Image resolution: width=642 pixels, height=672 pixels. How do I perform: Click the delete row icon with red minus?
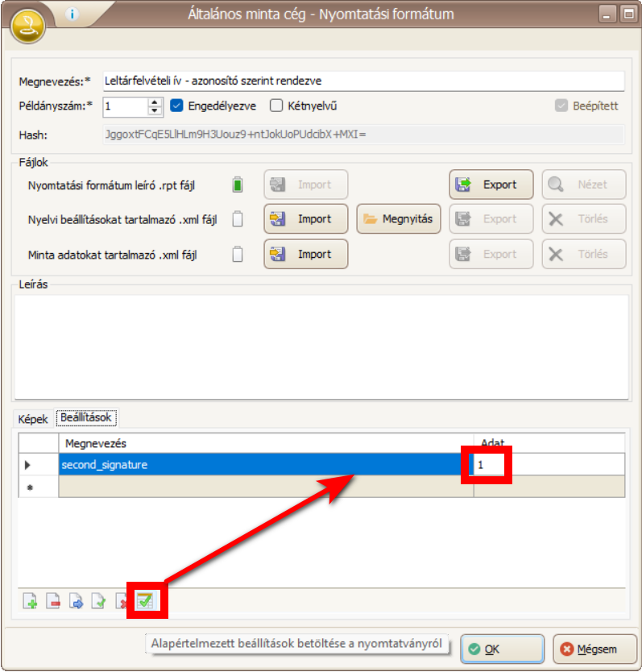tap(53, 602)
